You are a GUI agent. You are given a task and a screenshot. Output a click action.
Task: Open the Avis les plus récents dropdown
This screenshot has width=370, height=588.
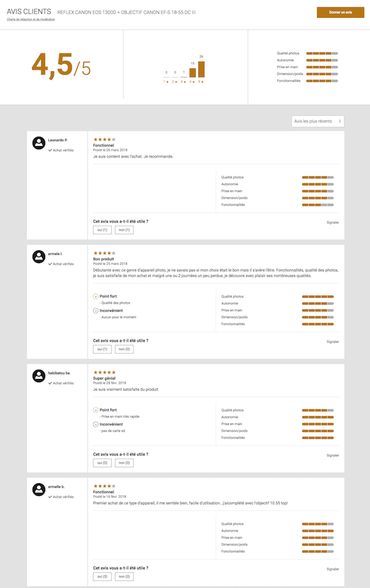point(318,121)
